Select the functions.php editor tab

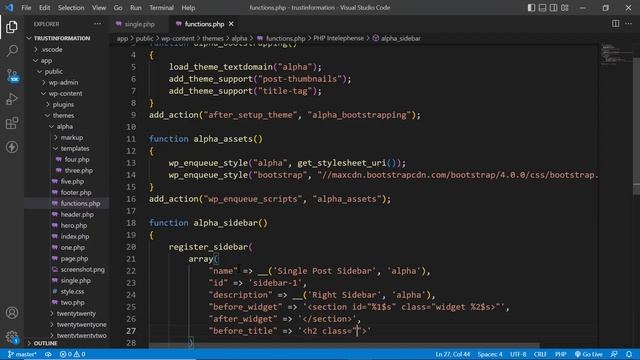pos(204,24)
